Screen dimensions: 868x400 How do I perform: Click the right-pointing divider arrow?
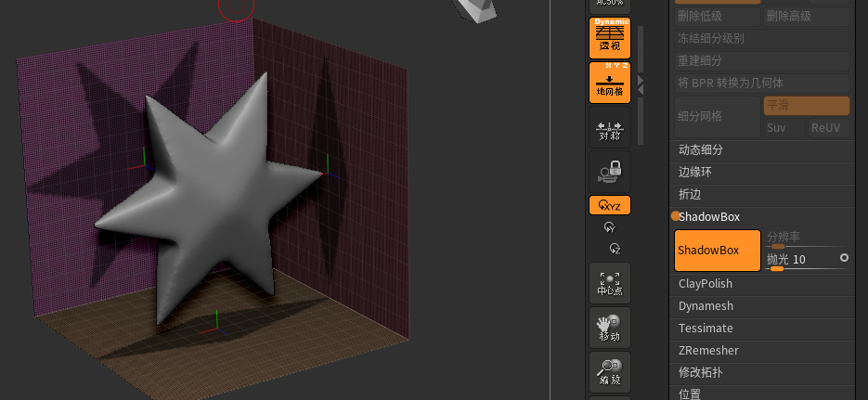641,80
